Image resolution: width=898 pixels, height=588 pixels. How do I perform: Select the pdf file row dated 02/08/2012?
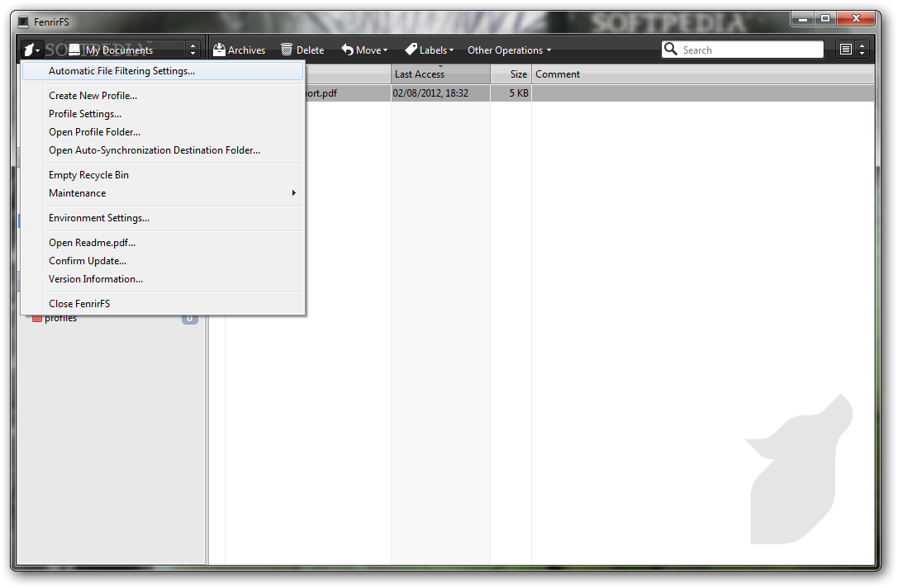(590, 92)
